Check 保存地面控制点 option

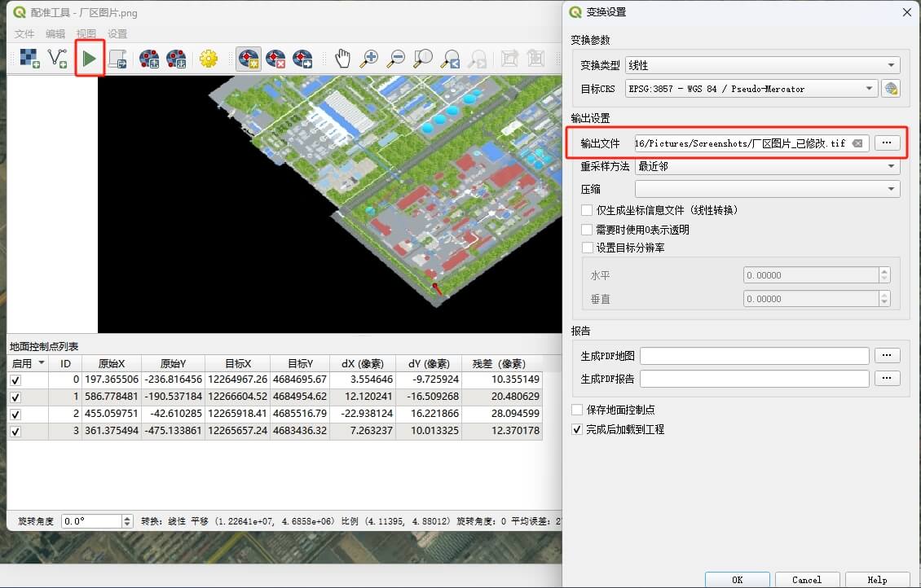577,410
